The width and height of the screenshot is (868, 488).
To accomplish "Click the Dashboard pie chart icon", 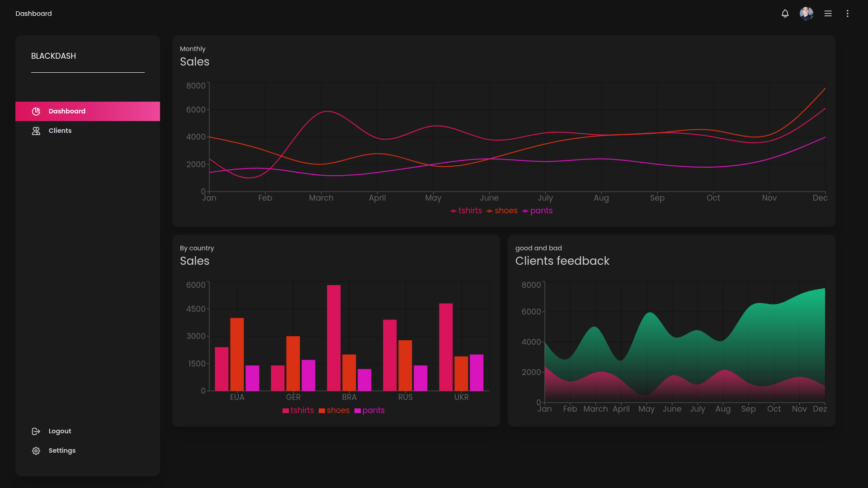I will tap(36, 111).
